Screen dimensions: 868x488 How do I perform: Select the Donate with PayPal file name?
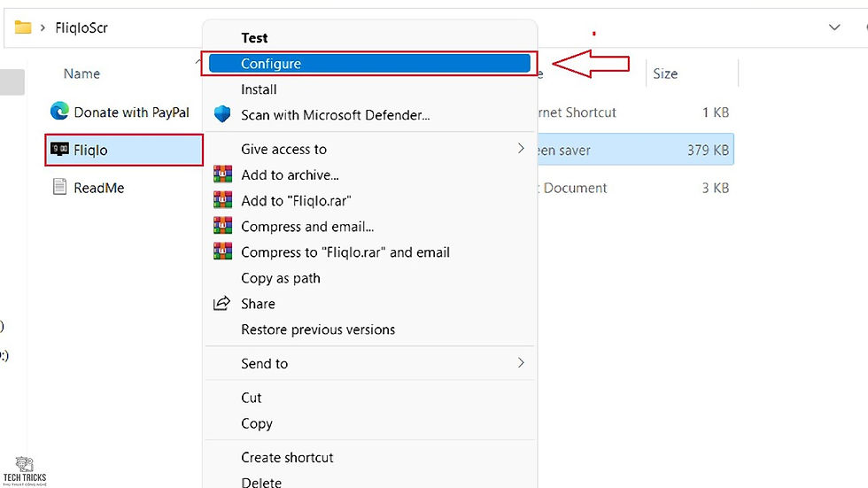[x=131, y=112]
